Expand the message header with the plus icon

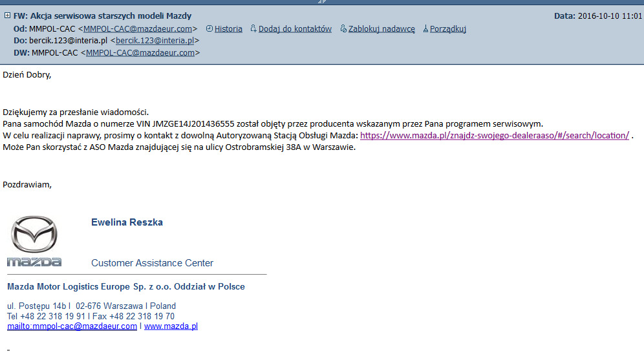7,16
